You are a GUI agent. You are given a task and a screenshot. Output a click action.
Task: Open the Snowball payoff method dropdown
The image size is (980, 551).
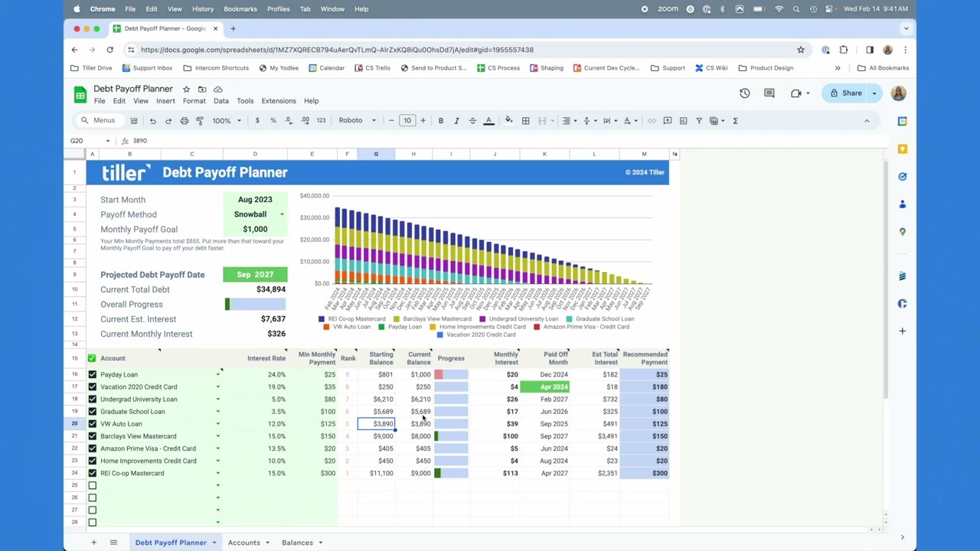281,214
